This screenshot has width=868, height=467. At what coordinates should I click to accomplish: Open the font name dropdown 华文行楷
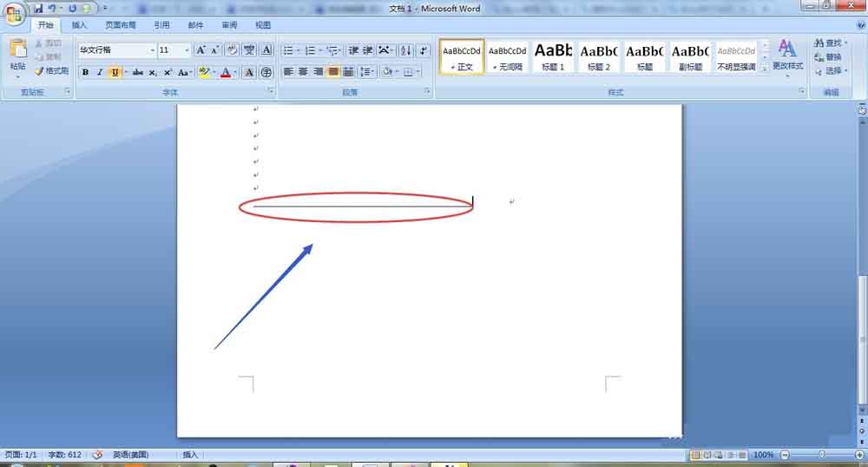click(152, 50)
